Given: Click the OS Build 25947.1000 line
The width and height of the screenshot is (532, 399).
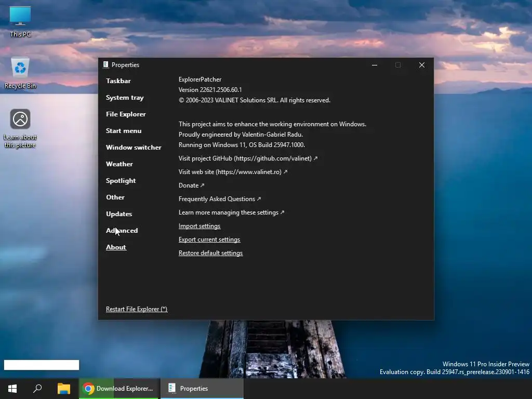Looking at the screenshot, I should point(242,145).
